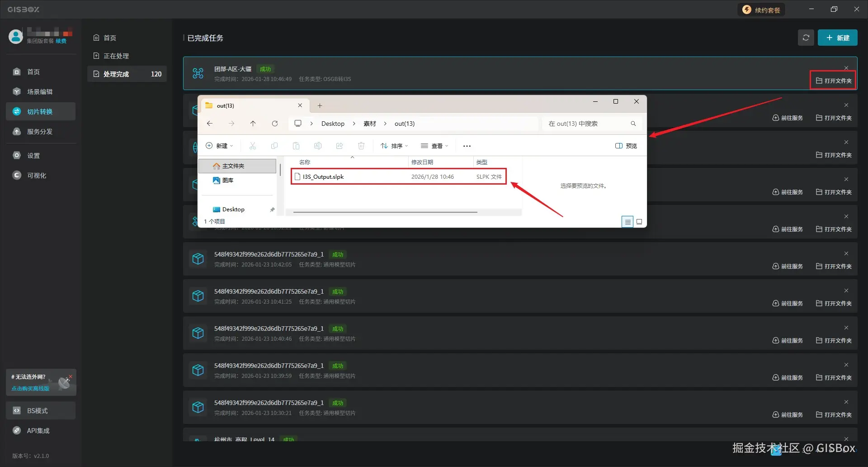
Task: Select 切片转换 in the left sidebar
Action: pyautogui.click(x=41, y=112)
